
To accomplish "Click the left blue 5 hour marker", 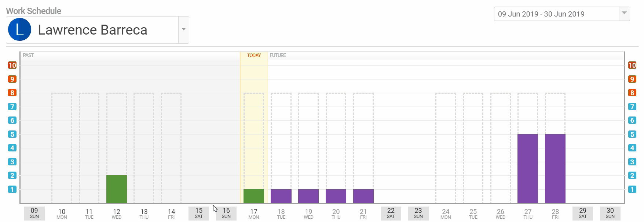I will (x=12, y=134).
